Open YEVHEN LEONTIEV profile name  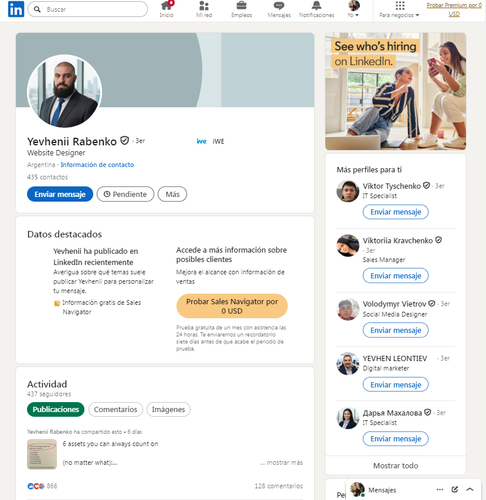click(x=395, y=358)
